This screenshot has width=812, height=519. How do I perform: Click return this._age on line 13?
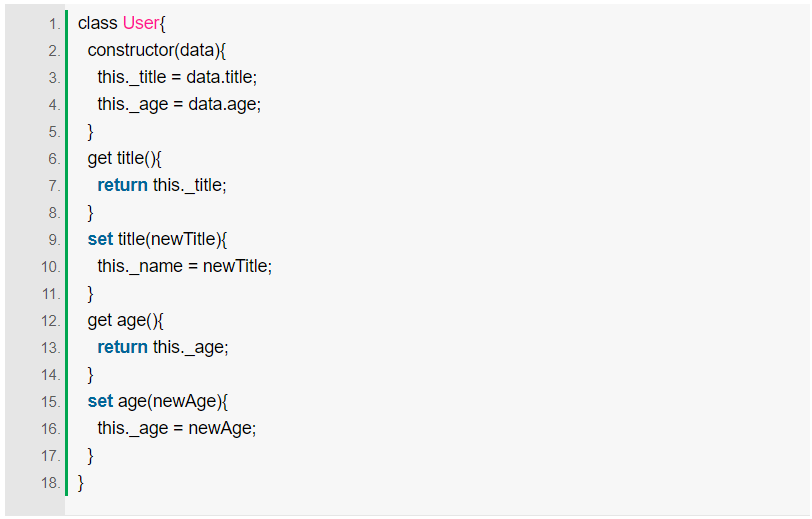(163, 348)
